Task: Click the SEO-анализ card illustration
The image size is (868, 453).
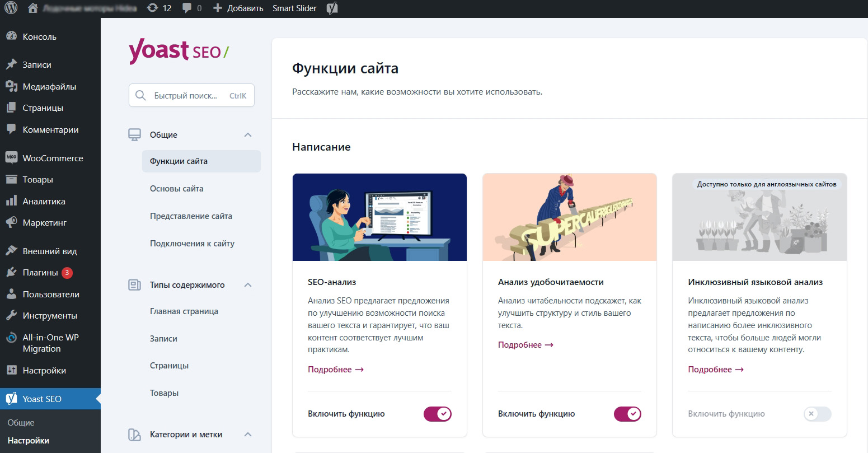Action: click(379, 217)
